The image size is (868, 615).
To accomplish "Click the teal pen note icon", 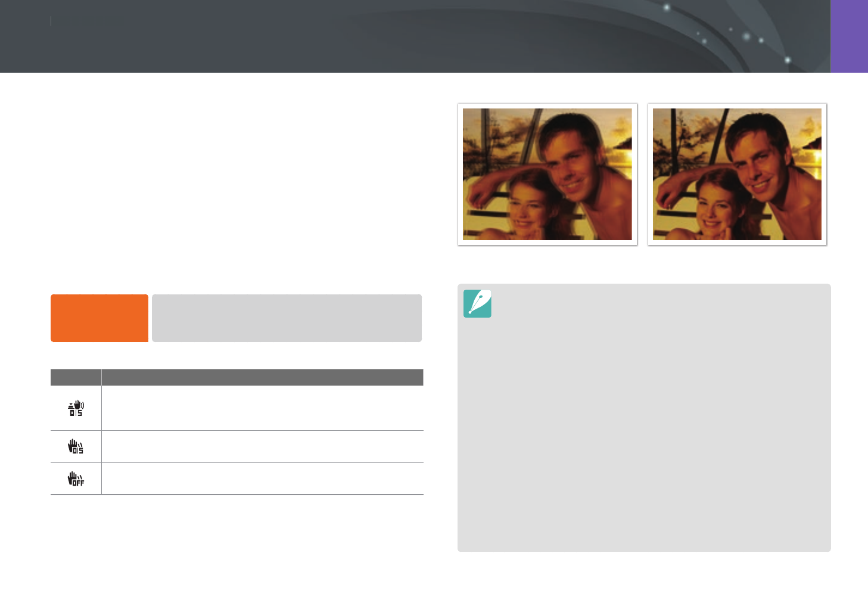I will [x=477, y=303].
